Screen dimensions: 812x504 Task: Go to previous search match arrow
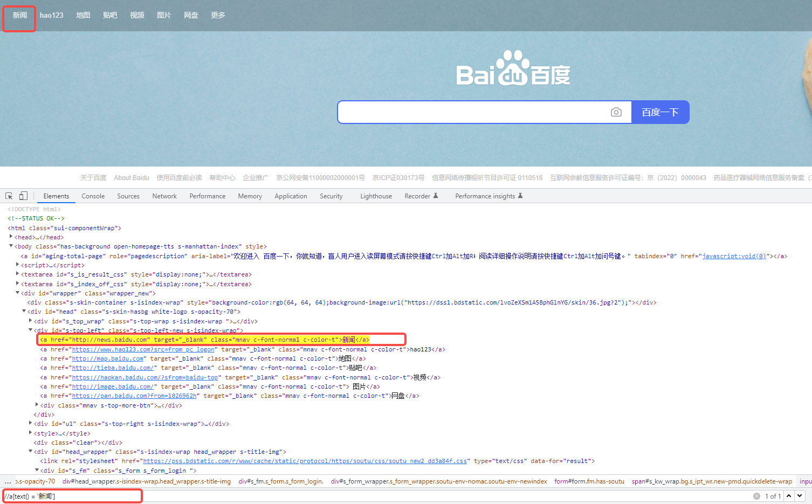pos(789,496)
